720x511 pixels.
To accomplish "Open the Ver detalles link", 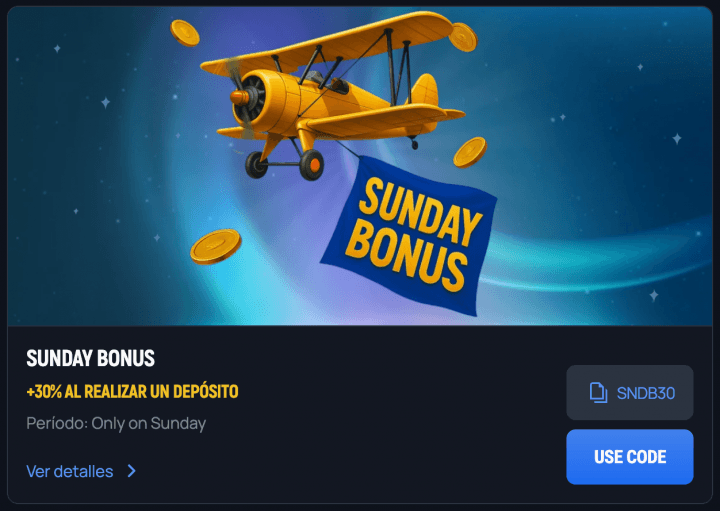I will pyautogui.click(x=70, y=472).
